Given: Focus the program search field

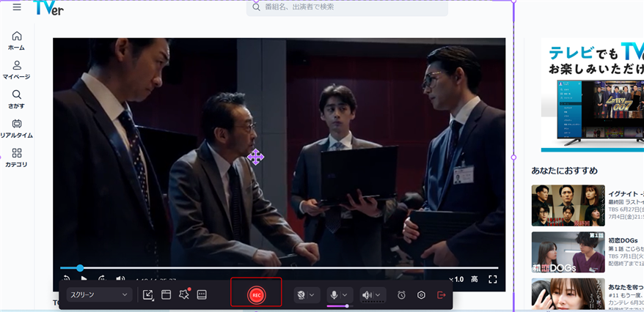Looking at the screenshot, I should (x=347, y=7).
